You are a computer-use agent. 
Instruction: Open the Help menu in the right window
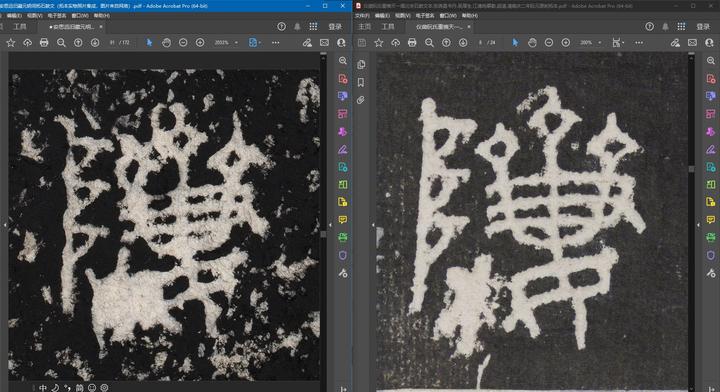click(x=470, y=16)
